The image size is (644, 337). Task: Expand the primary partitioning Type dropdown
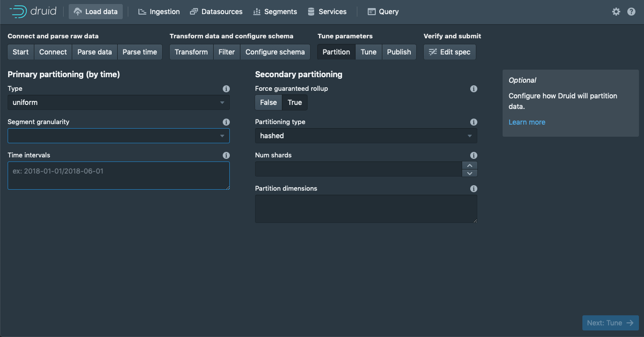(x=119, y=102)
